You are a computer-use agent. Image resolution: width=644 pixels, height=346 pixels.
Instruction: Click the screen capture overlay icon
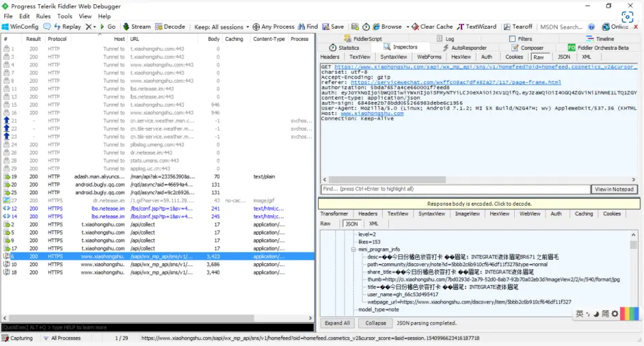(x=627, y=17)
